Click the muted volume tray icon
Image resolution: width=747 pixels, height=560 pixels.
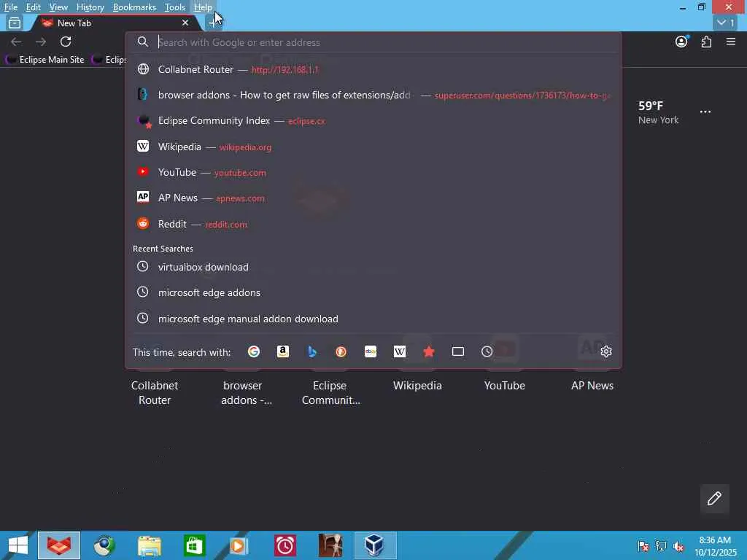pyautogui.click(x=678, y=546)
